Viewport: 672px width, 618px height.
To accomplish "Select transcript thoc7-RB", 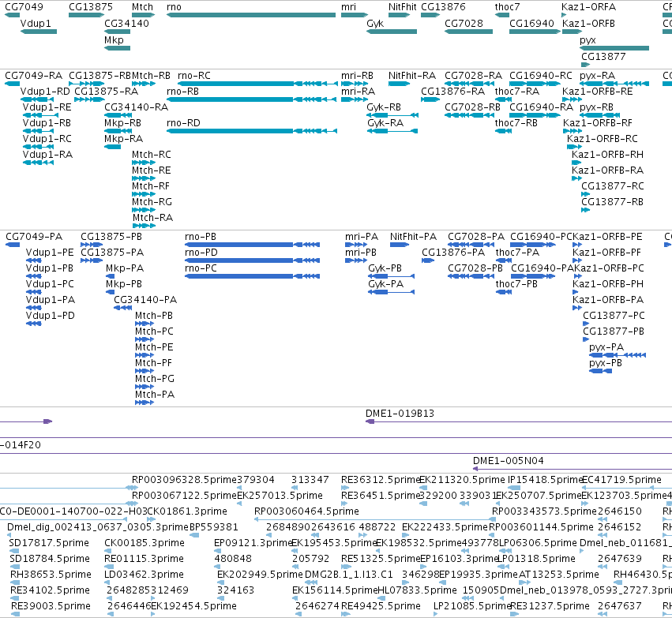I will click(503, 130).
